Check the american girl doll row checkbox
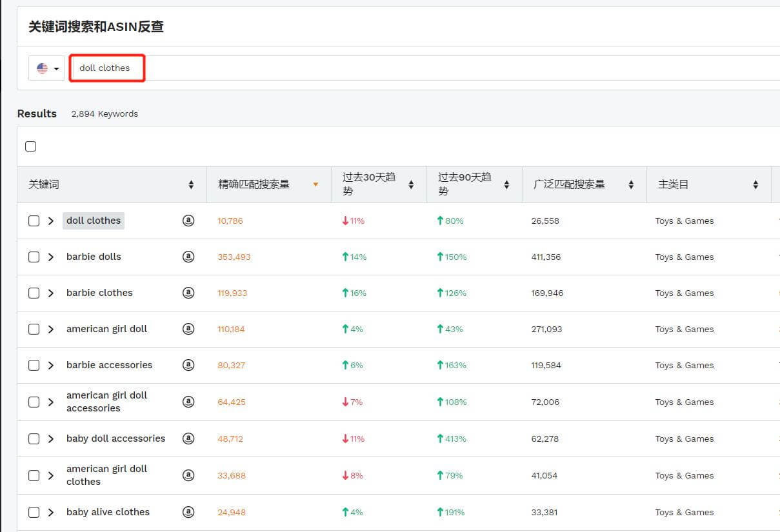 pyautogui.click(x=34, y=329)
